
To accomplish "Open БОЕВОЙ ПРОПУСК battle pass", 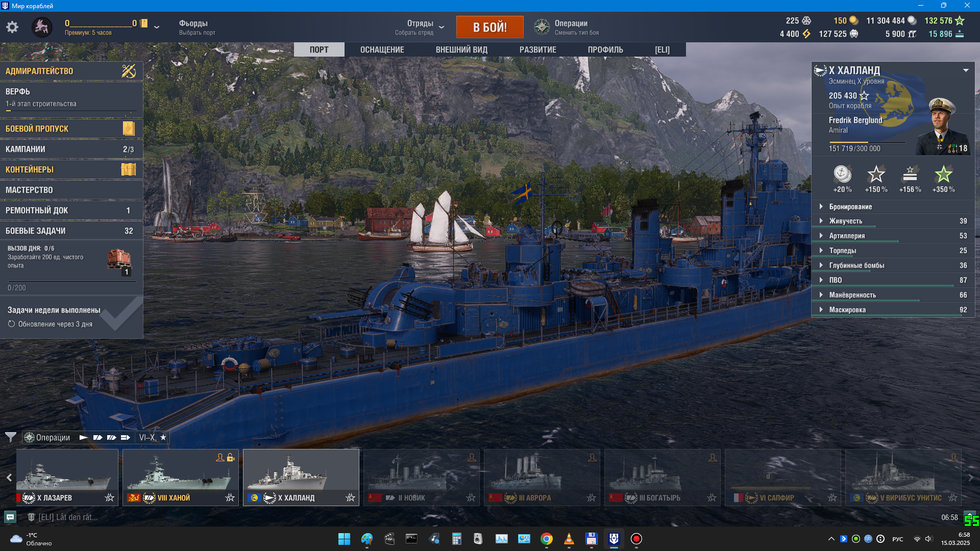I will [x=71, y=129].
